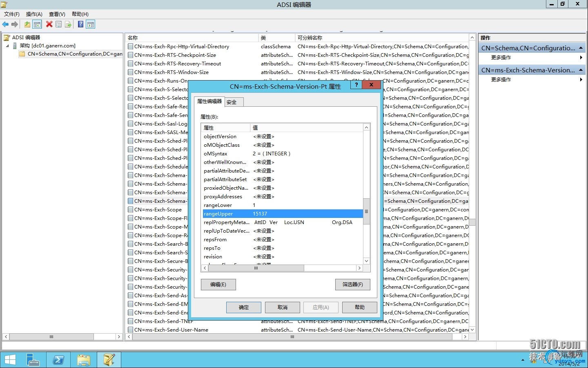
Task: Click the red X delete icon
Action: 49,25
